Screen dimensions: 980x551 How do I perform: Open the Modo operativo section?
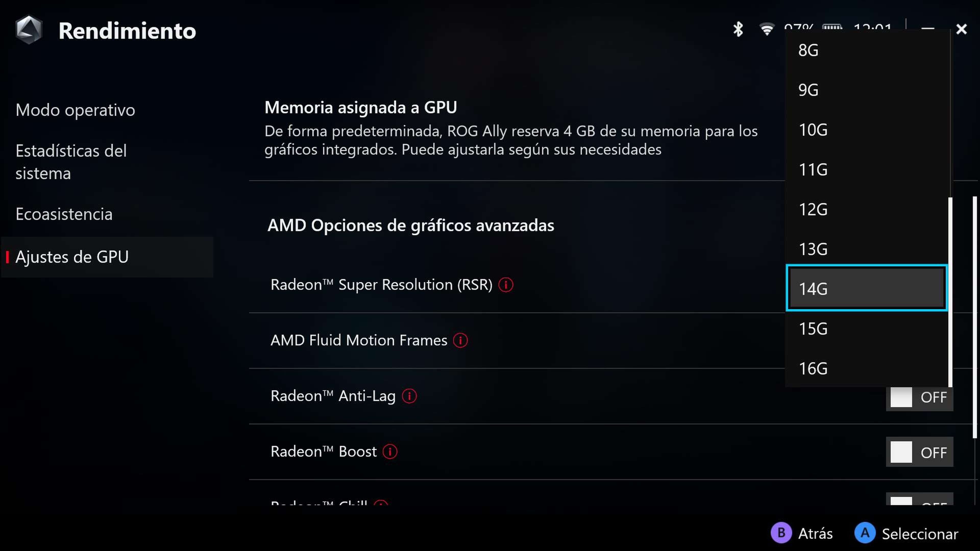75,110
